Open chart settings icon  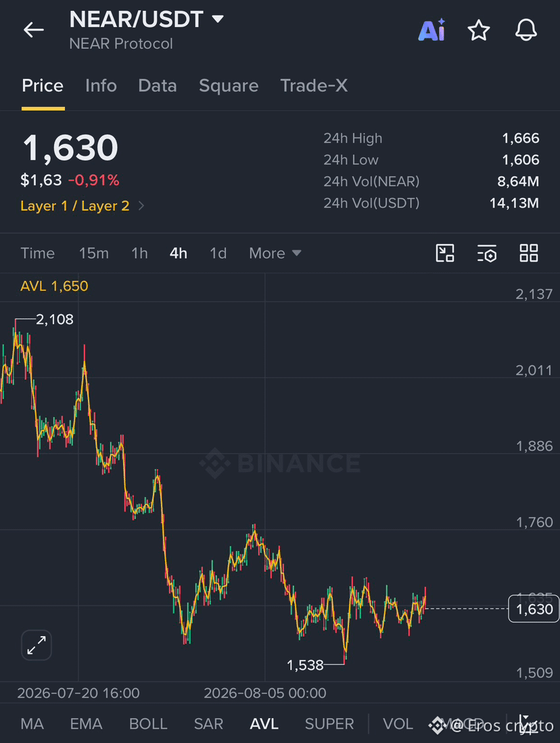coord(486,253)
